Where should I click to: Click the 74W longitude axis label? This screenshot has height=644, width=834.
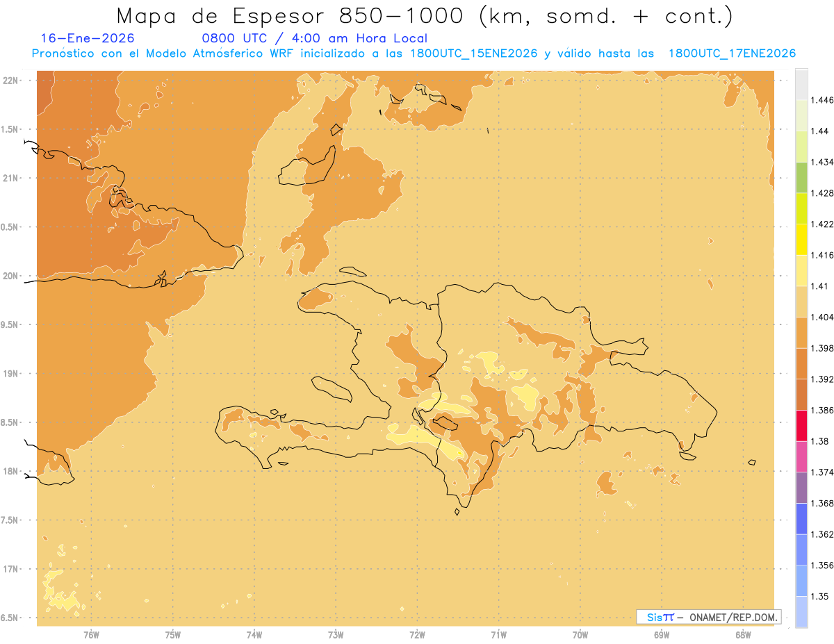click(254, 634)
